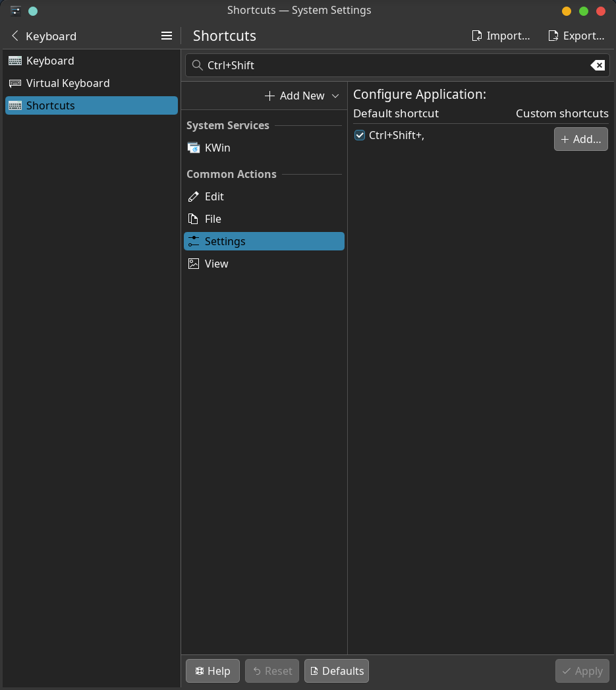The image size is (616, 690).
Task: Click the System Services section header
Action: 227,125
